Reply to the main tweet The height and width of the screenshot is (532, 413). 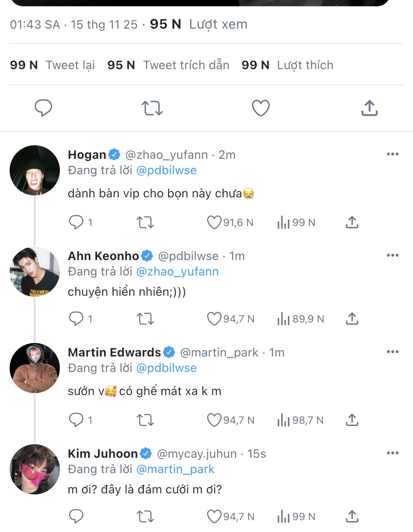click(x=43, y=108)
